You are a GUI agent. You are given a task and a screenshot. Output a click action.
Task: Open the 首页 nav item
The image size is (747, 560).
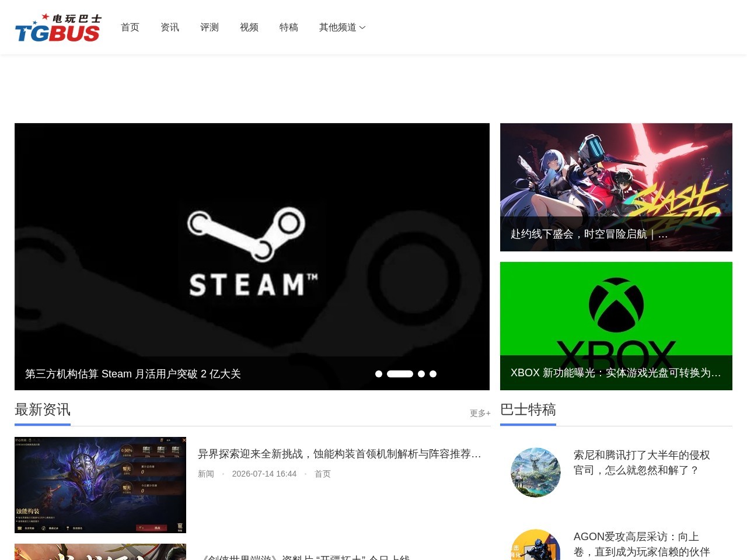(x=130, y=27)
